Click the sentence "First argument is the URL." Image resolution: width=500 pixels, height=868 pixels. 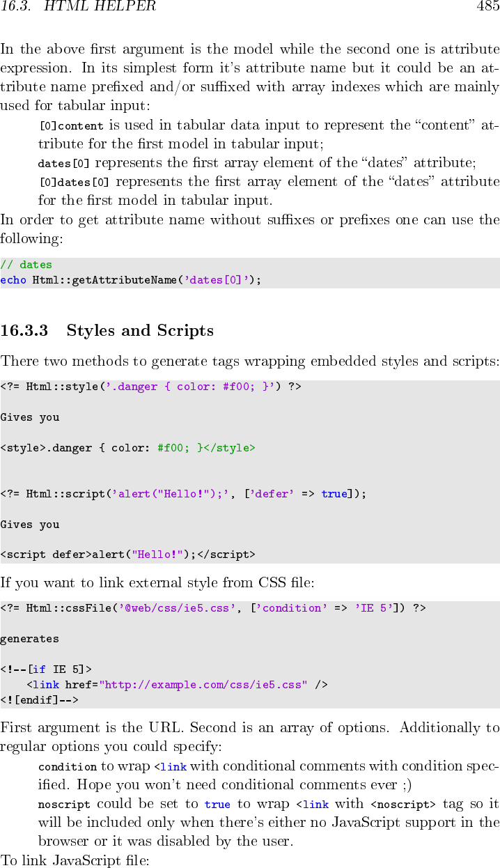[93, 728]
